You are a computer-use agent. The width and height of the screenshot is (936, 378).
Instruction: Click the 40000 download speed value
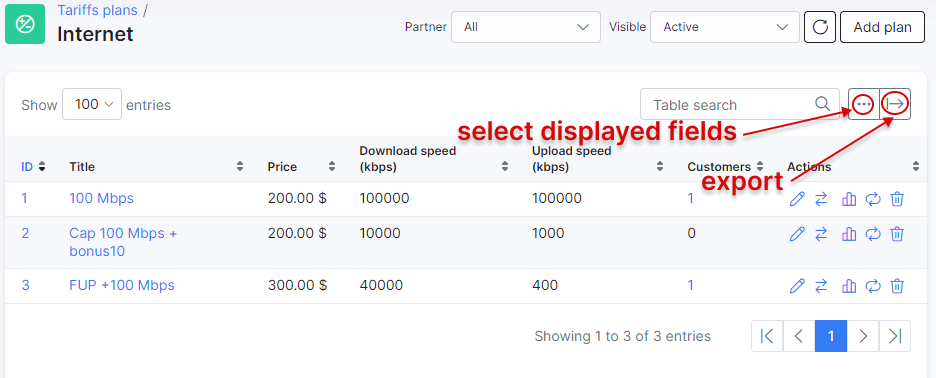(381, 285)
